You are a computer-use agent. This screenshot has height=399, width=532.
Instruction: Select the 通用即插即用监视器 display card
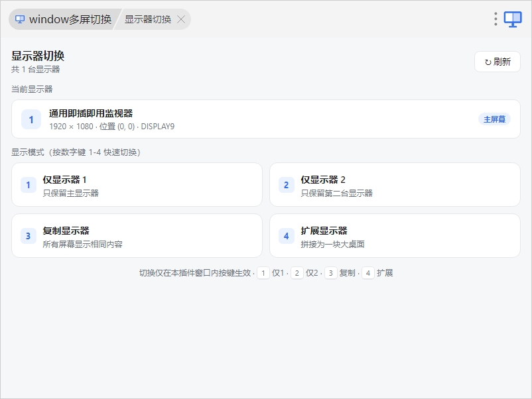(x=266, y=119)
